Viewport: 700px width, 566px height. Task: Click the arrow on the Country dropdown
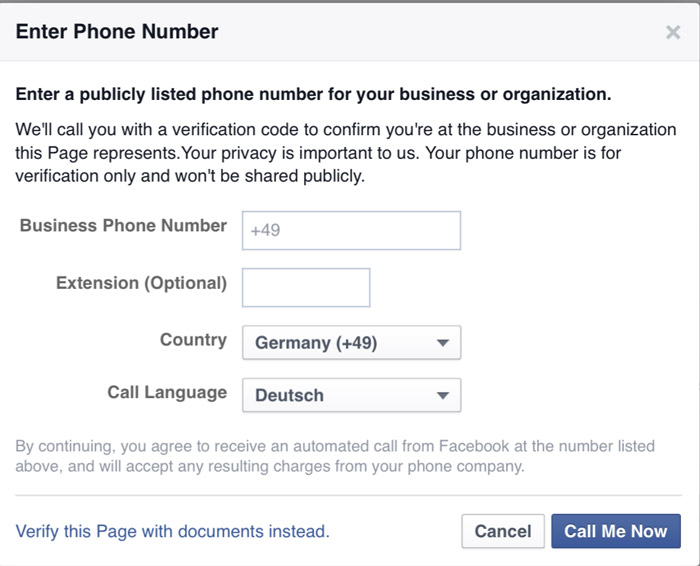pyautogui.click(x=443, y=343)
